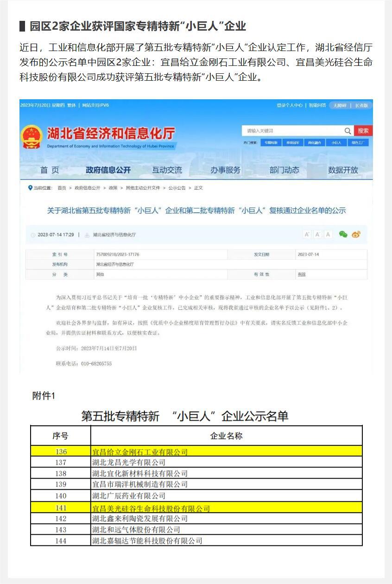Click the 附件1 attachment heading
The width and height of the screenshot is (392, 584).
tap(44, 396)
